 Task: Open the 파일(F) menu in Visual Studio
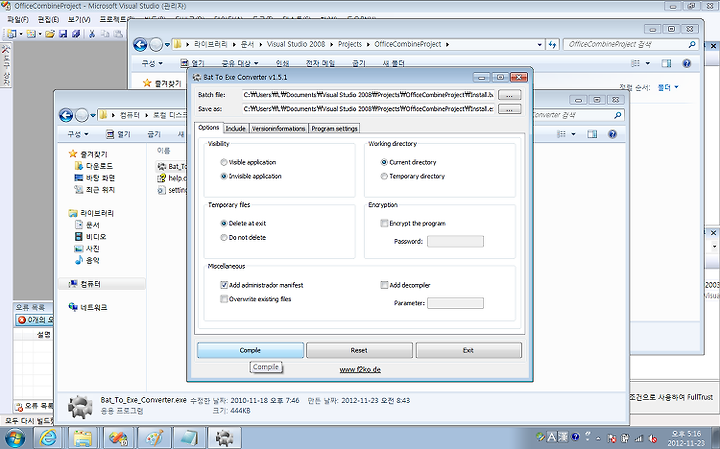(17, 20)
